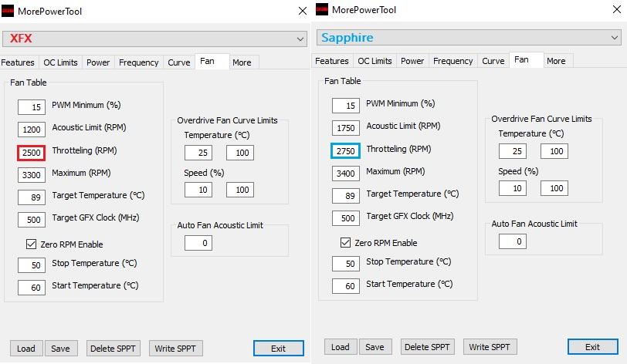This screenshot has height=364, width=627.
Task: Click the MorePowerTool icon in the Sapphire window
Action: (x=322, y=9)
